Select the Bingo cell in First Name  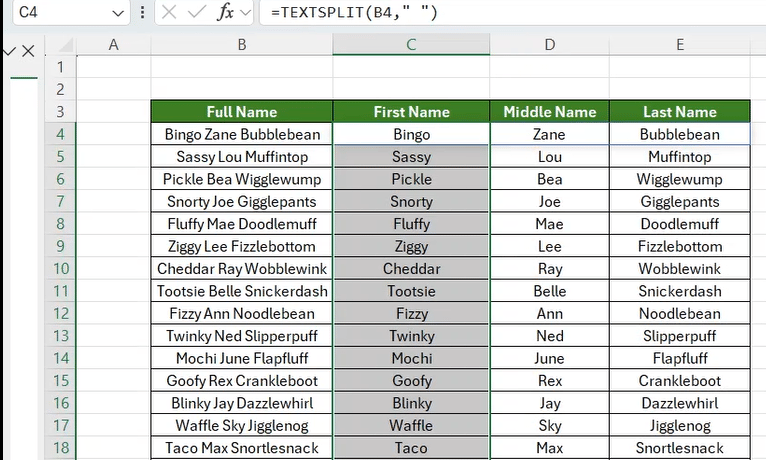[x=411, y=134]
